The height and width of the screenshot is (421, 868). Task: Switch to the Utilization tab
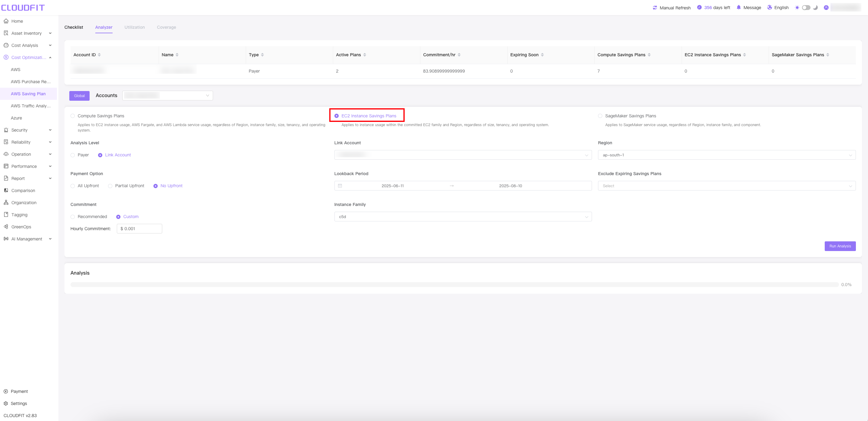coord(134,27)
